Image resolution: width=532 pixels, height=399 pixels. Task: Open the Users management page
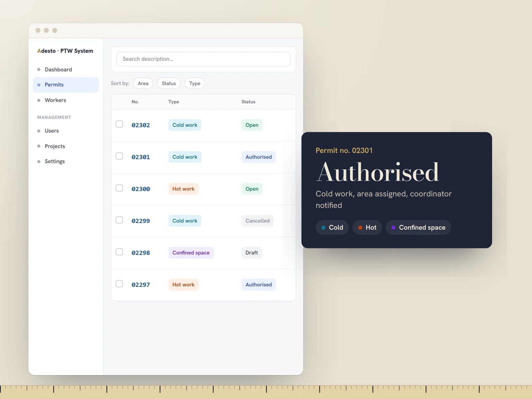(66, 131)
